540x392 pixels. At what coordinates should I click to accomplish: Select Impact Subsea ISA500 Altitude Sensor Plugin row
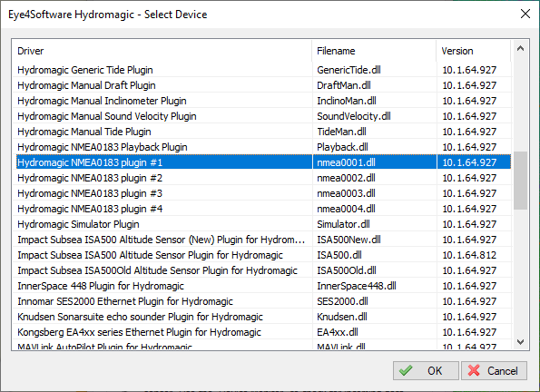[264, 255]
